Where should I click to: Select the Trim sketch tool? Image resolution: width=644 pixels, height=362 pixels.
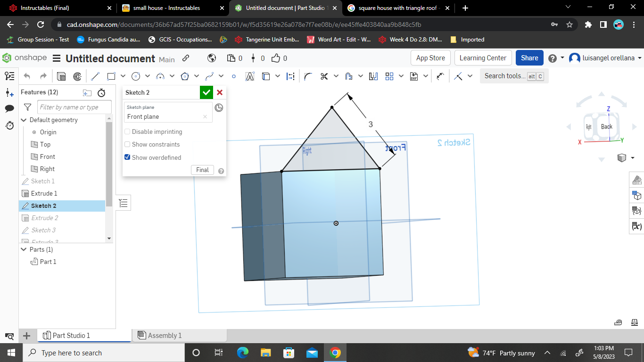pos(324,75)
